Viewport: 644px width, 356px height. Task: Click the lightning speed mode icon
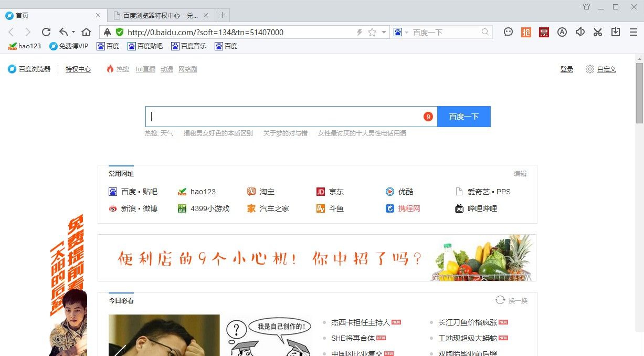[360, 32]
